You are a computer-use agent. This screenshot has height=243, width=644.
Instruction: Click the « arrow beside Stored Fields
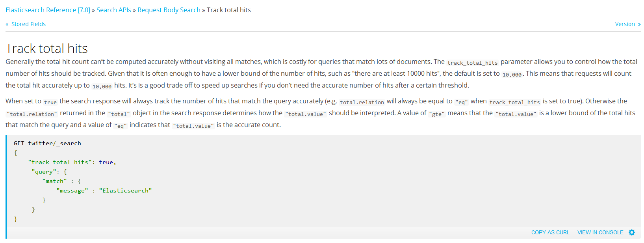7,24
